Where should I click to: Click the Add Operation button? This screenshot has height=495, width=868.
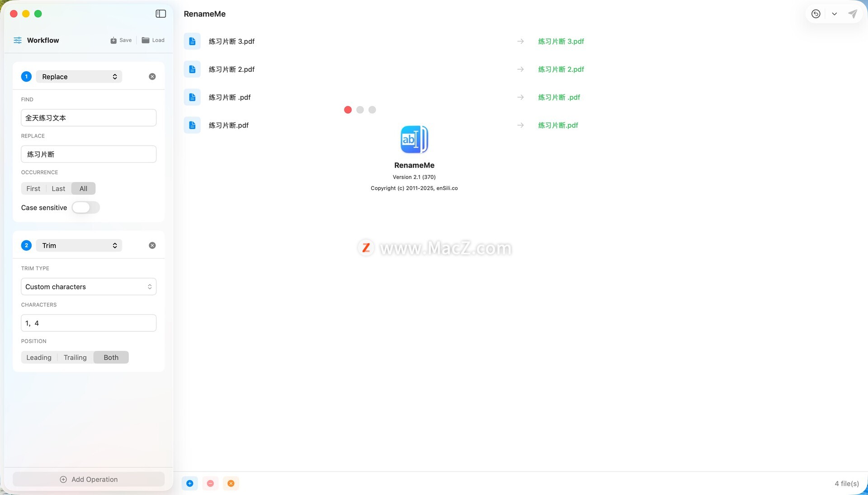coord(89,479)
